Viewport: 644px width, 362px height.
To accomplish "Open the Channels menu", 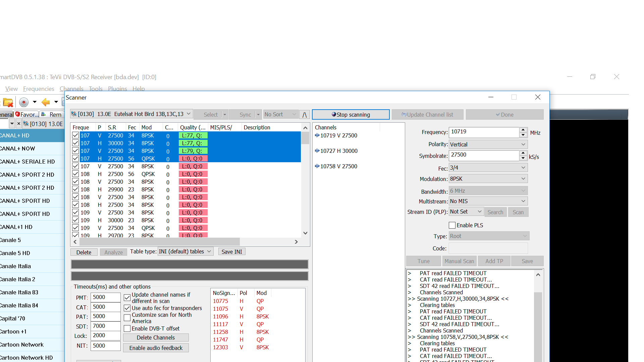I will [x=71, y=89].
